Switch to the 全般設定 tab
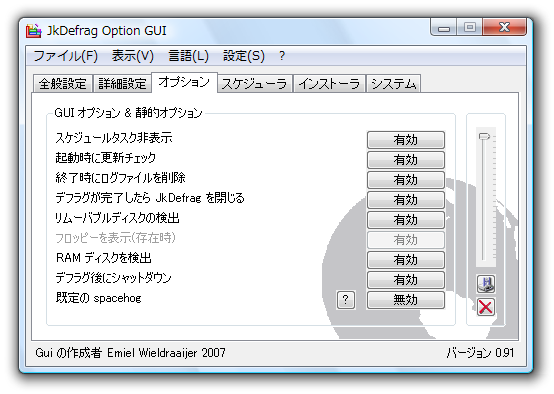Screen dimensions: 554x394 (x=63, y=84)
